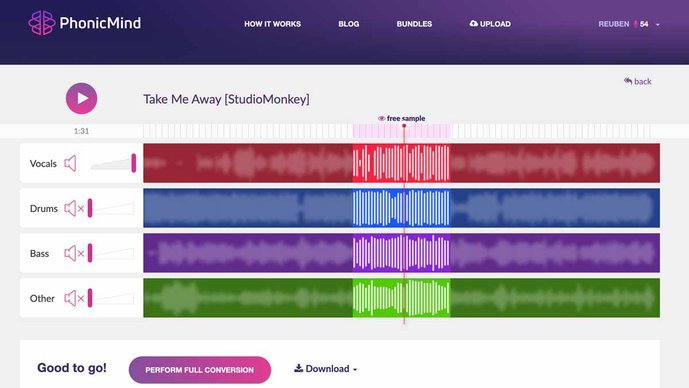Open the REUBEN account dropdown arrow
This screenshot has height=388, width=689.
[658, 25]
